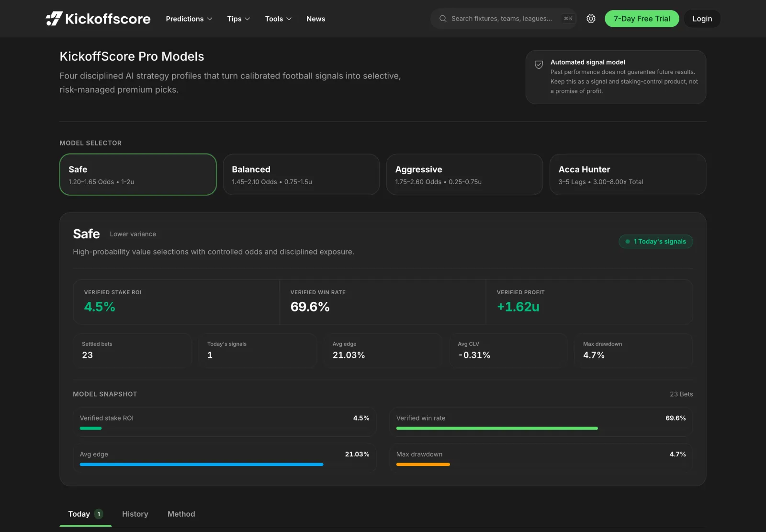Screen dimensions: 766x532
Task: Open settings via the gear icon
Action: [x=591, y=19]
